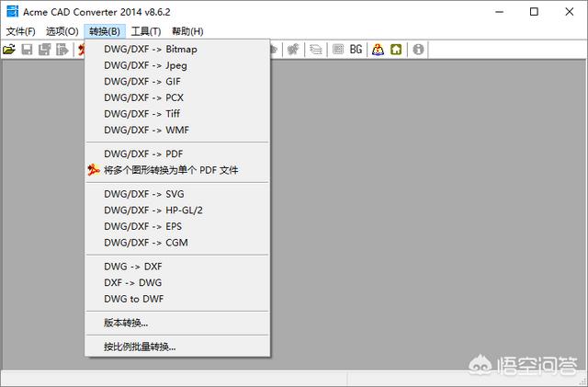This screenshot has width=588, height=387.
Task: Click the register user icon beside BG
Action: (378, 49)
